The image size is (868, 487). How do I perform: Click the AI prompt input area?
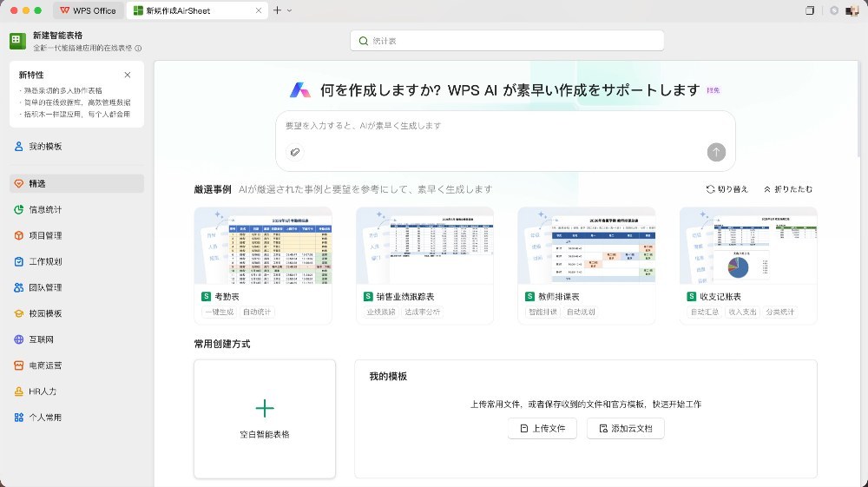coord(505,141)
